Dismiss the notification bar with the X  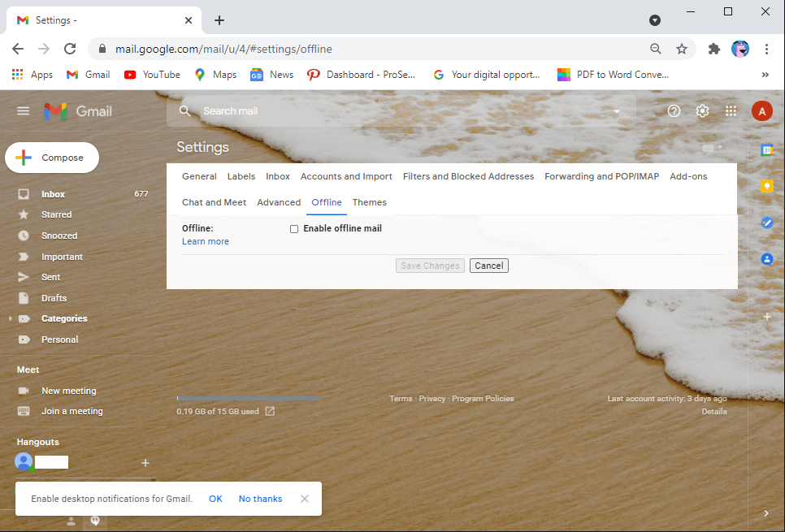pos(304,499)
